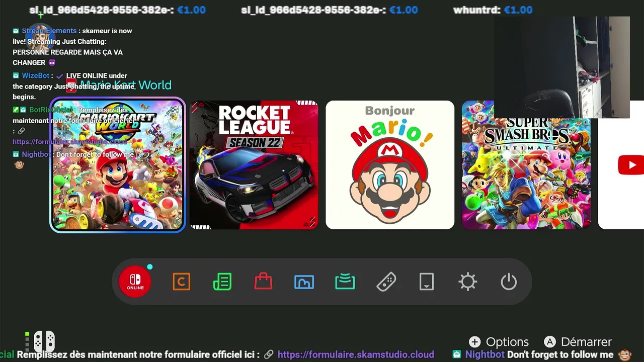The image size is (644, 362).
Task: Click WizeBot username in chat
Action: point(36,75)
